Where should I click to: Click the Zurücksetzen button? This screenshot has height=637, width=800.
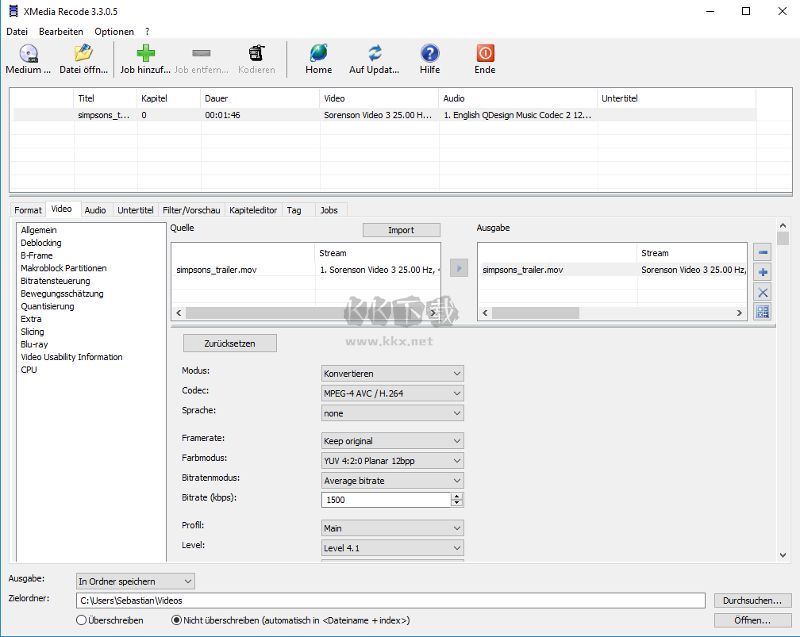point(229,343)
